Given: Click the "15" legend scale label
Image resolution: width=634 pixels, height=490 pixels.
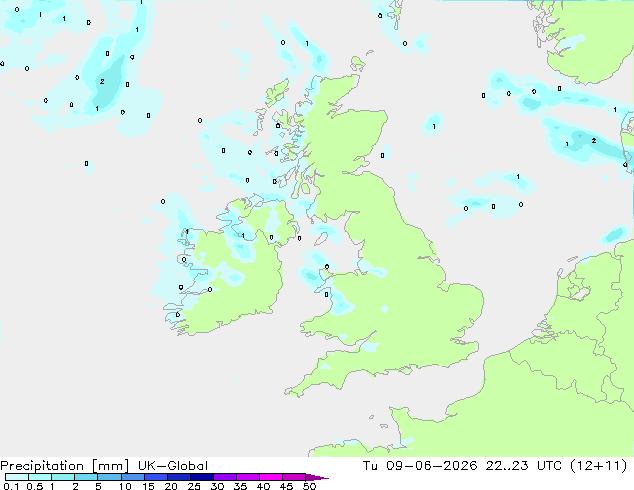Looking at the screenshot, I should click(x=148, y=486).
